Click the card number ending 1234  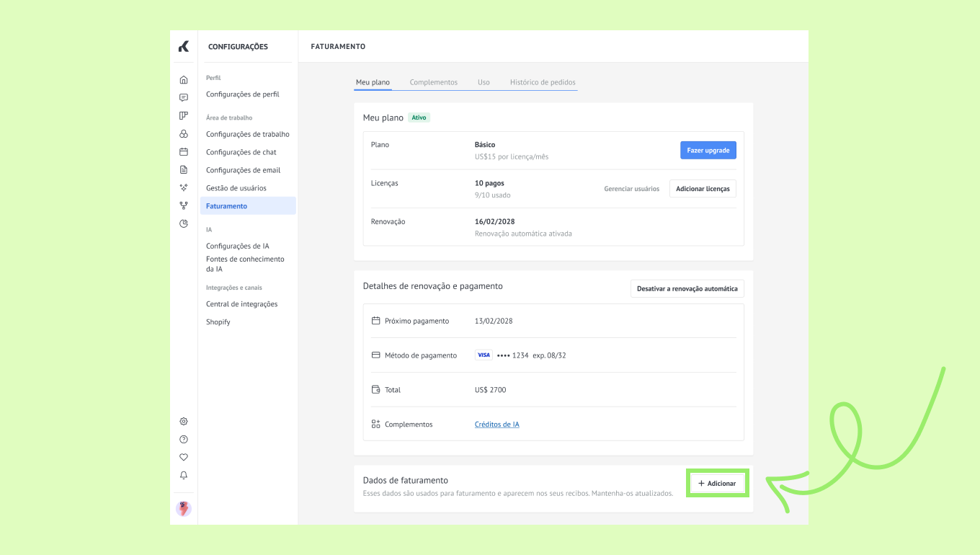click(x=513, y=355)
